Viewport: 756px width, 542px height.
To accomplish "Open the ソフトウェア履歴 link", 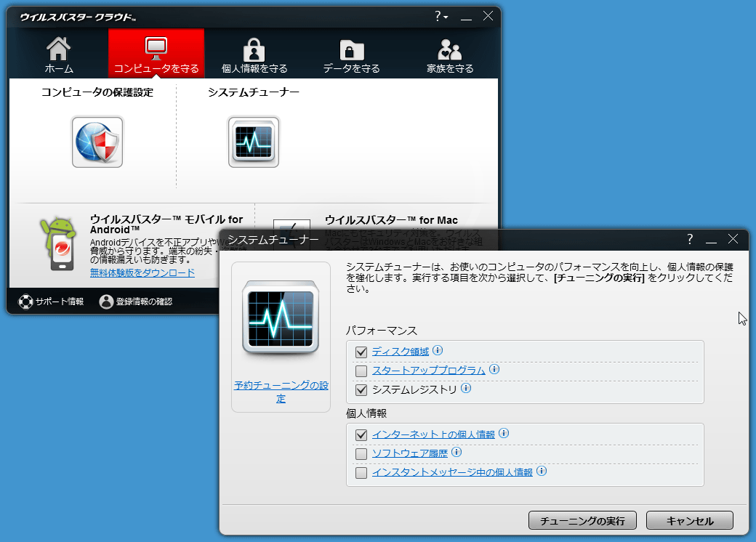I will pos(410,453).
